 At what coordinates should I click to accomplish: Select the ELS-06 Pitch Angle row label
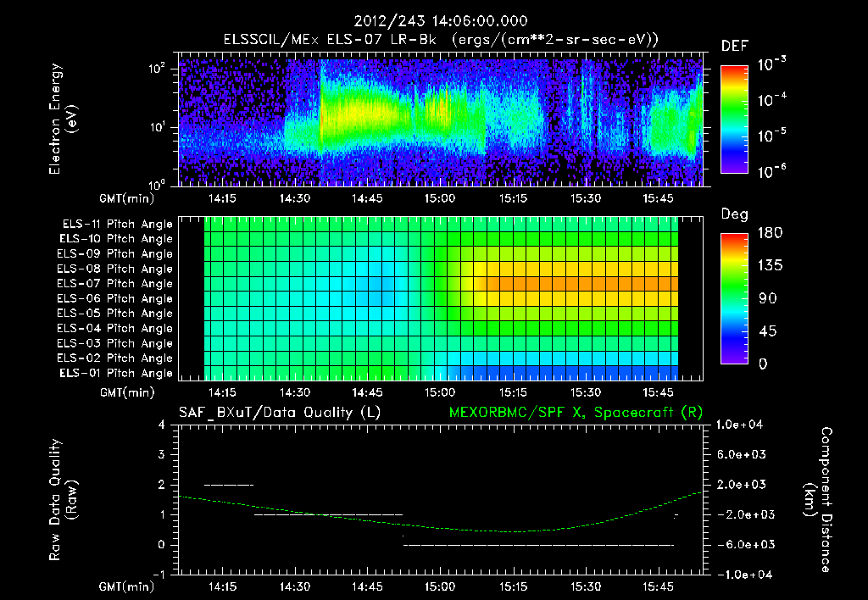(114, 298)
